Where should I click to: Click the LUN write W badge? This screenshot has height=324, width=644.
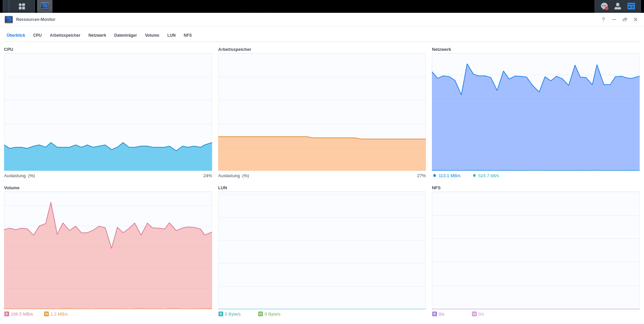click(261, 314)
